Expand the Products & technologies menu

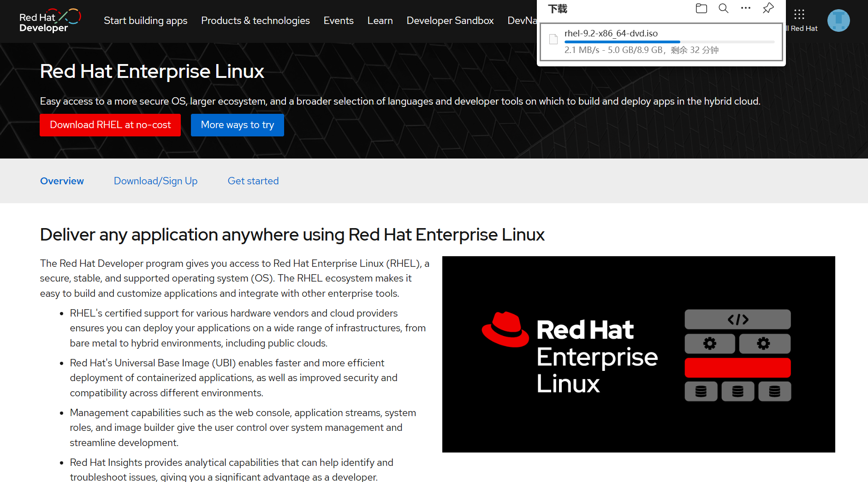(x=255, y=20)
